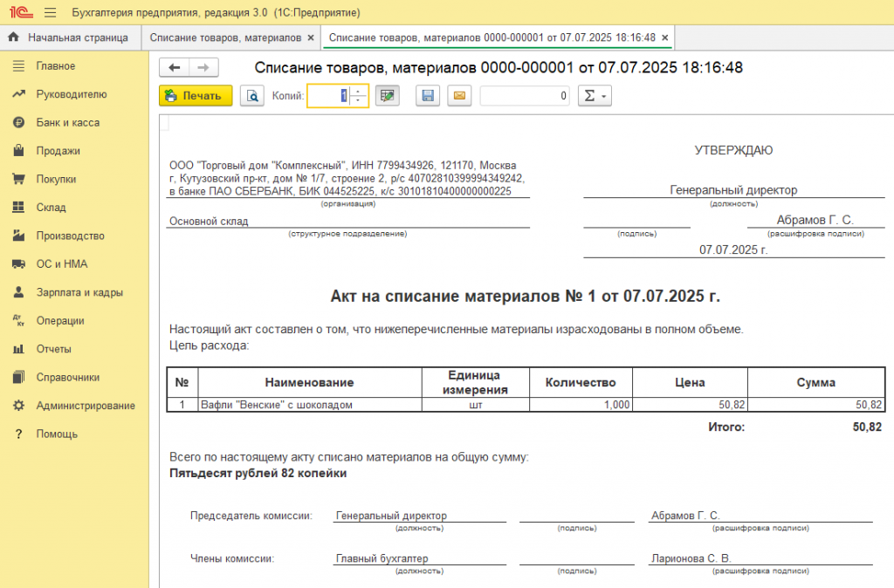Click the Цель расхода: line
The height and width of the screenshot is (588, 894).
click(x=210, y=345)
